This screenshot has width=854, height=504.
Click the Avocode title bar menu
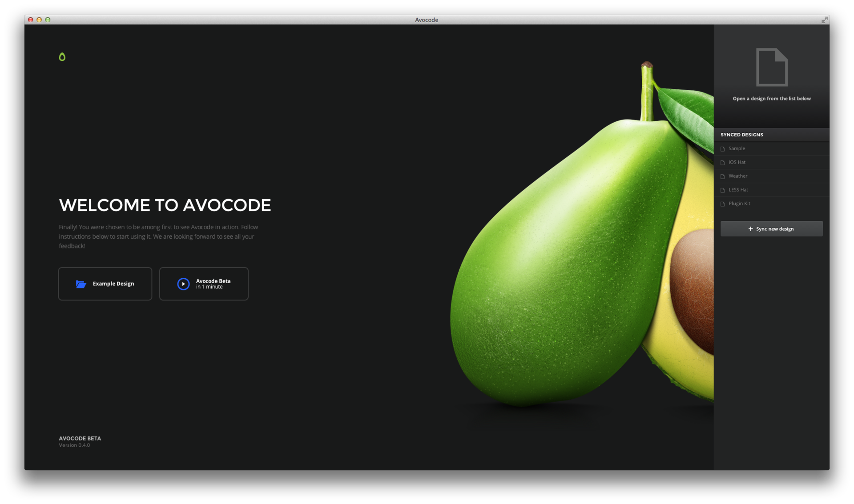pos(427,19)
